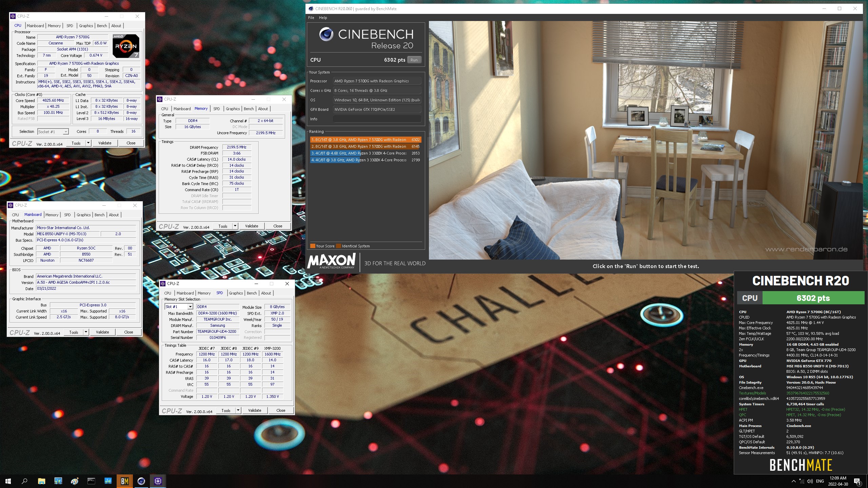Click title bar icon of CPU-Z processor window

tap(13, 16)
